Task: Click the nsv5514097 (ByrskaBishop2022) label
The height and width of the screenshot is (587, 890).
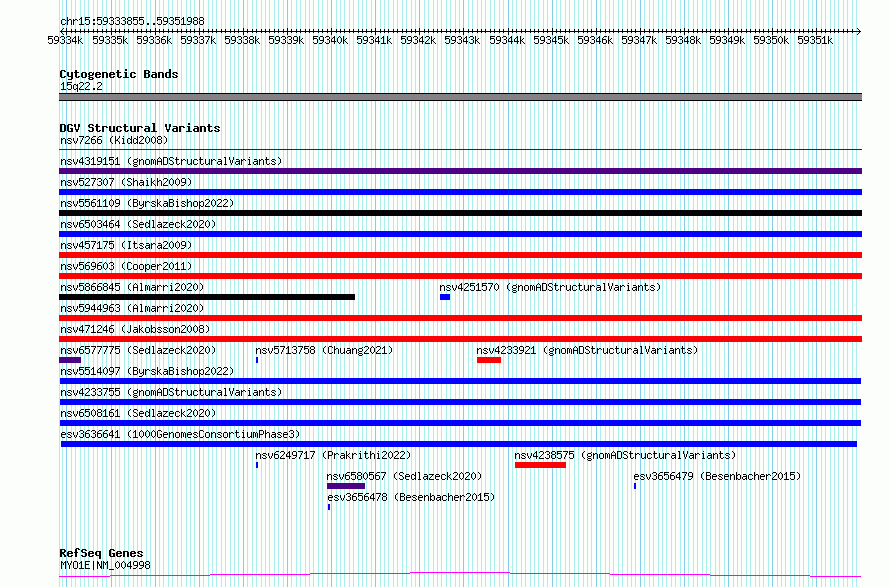Action: (147, 371)
